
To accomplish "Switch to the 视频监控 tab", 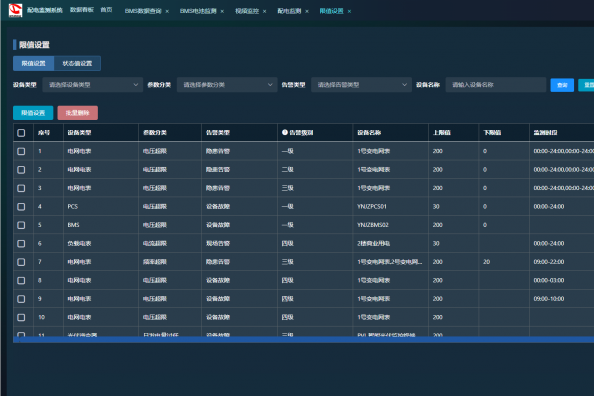I will click(x=247, y=11).
